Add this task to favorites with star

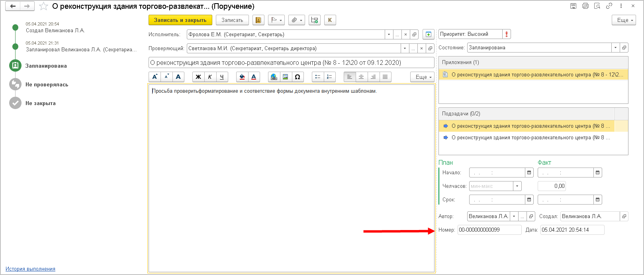43,6
